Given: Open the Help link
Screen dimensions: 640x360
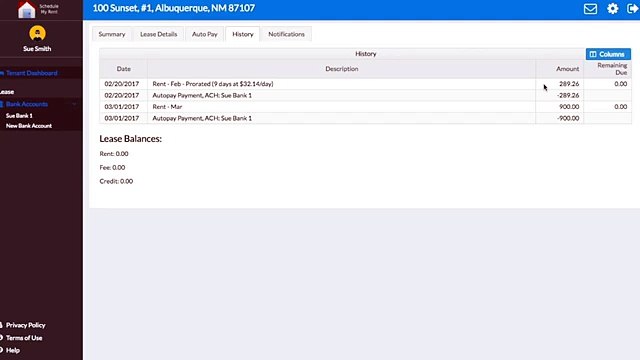Looking at the screenshot, I should pyautogui.click(x=13, y=350).
